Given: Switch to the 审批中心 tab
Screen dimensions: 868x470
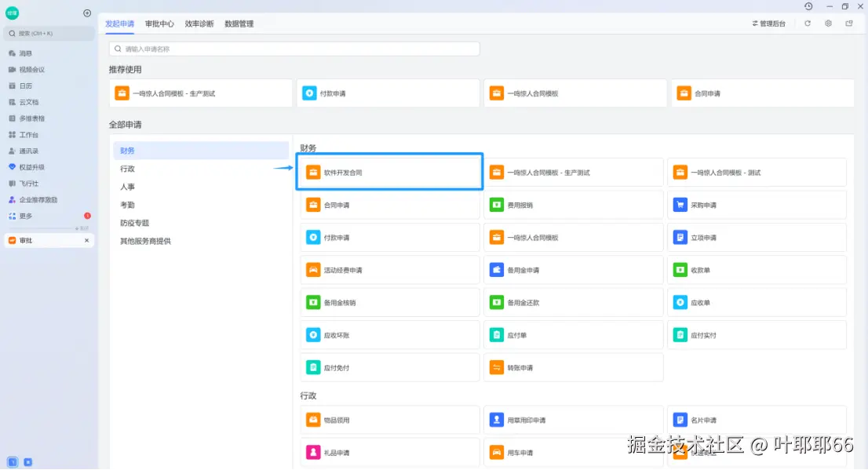Looking at the screenshot, I should 159,24.
